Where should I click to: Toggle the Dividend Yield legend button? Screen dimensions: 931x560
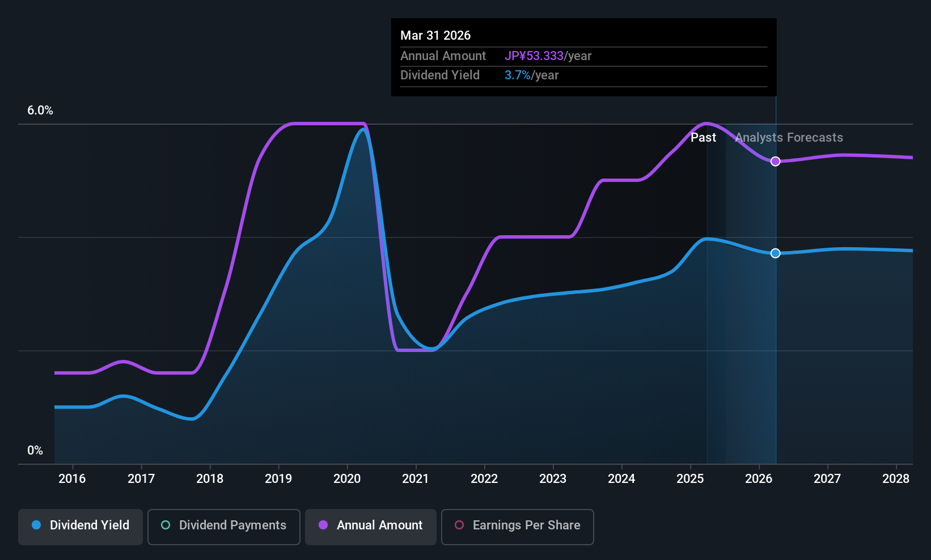[81, 527]
